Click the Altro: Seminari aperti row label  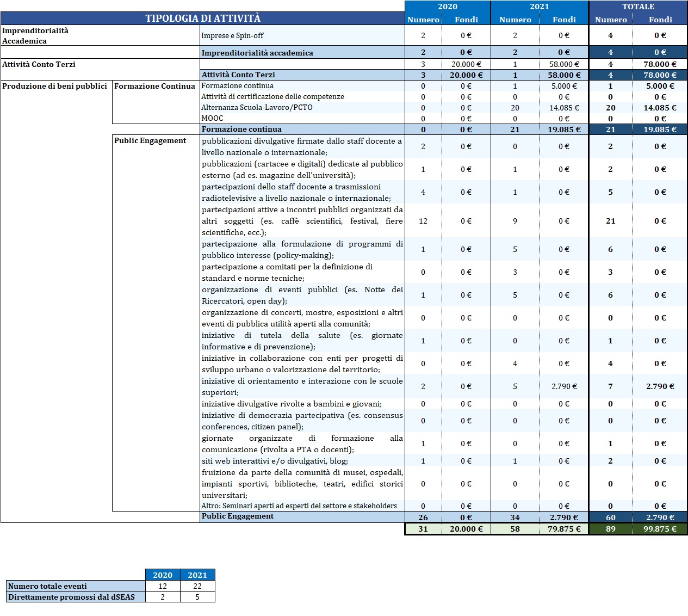pyautogui.click(x=299, y=506)
